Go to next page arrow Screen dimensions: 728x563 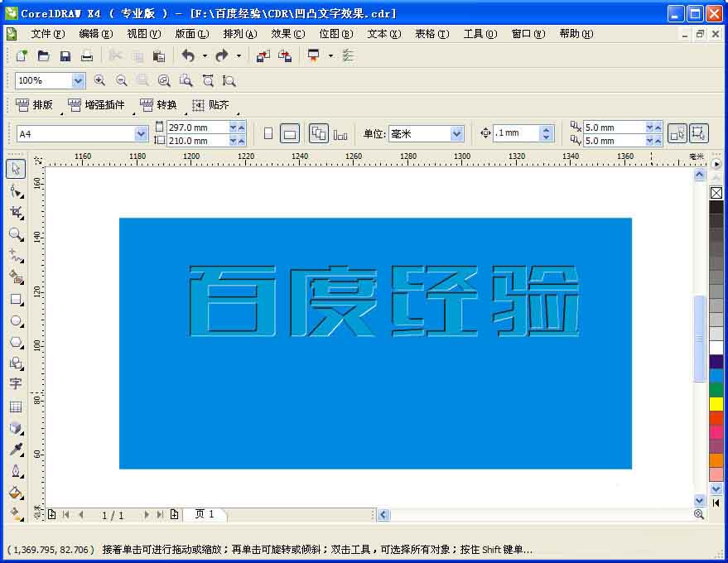coord(147,514)
